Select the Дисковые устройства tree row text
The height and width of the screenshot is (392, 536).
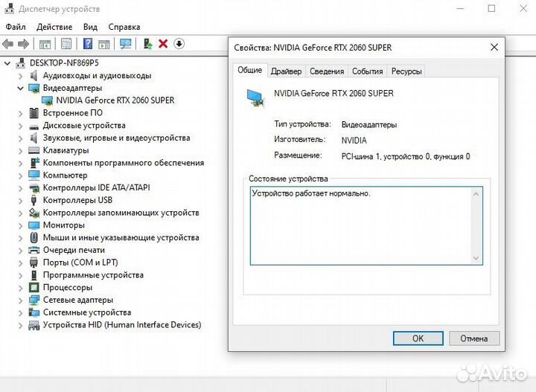tap(84, 126)
